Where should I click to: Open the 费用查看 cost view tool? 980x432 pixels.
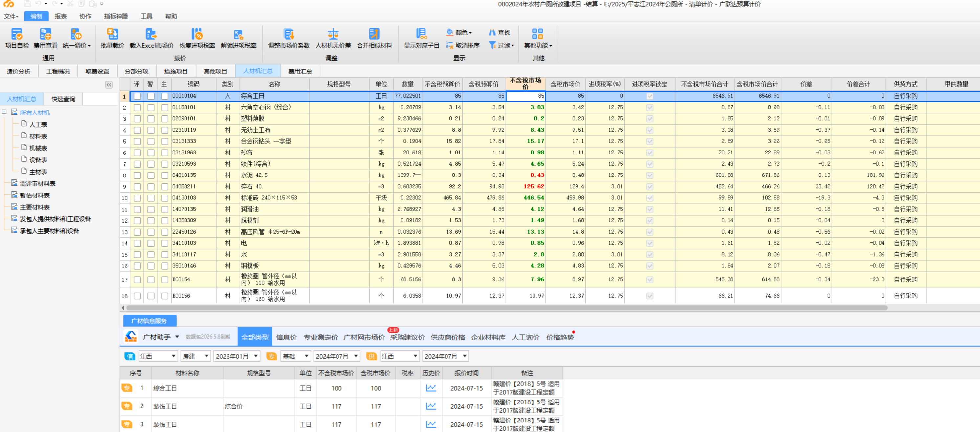click(x=45, y=38)
